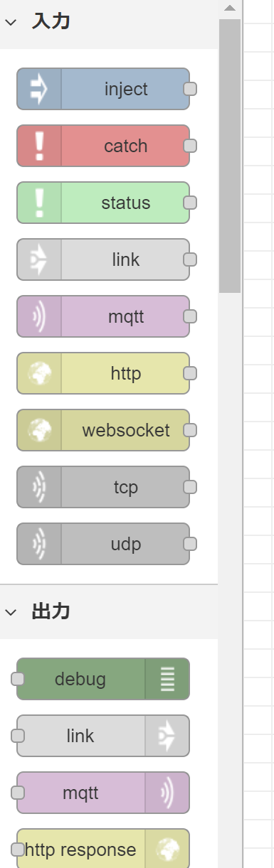Click the inject node output port
The height and width of the screenshot is (868, 274).
pyautogui.click(x=190, y=89)
